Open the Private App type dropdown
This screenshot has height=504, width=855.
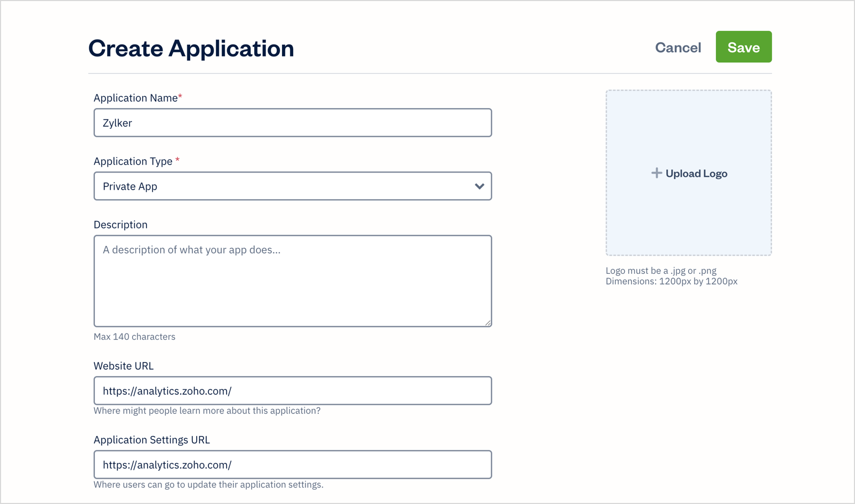point(292,186)
